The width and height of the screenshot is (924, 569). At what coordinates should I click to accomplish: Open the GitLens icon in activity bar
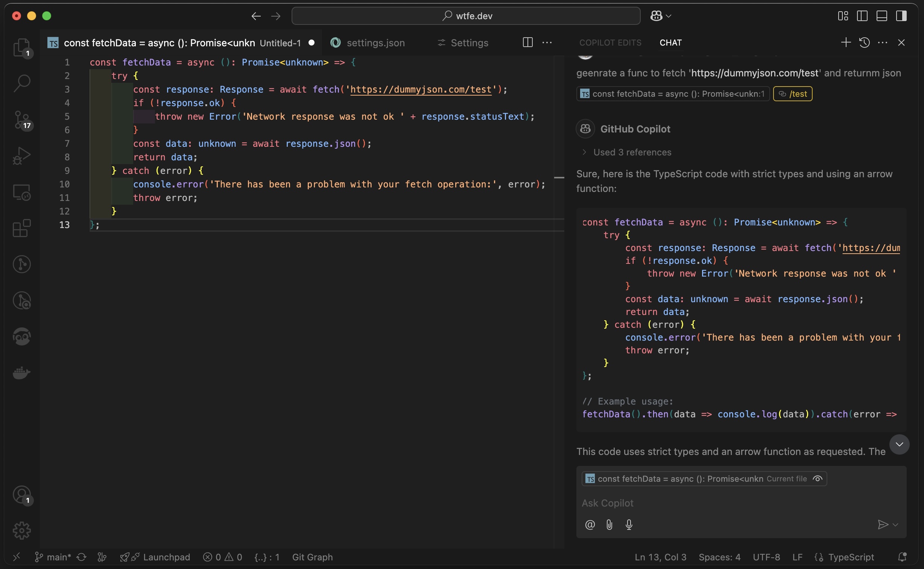point(22,264)
